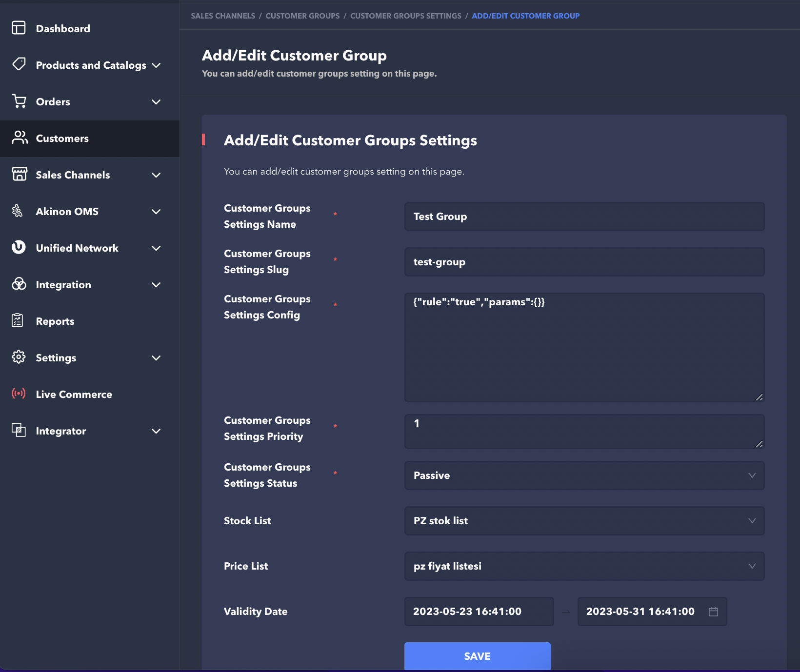Open the Integration sidebar menu

tap(63, 285)
